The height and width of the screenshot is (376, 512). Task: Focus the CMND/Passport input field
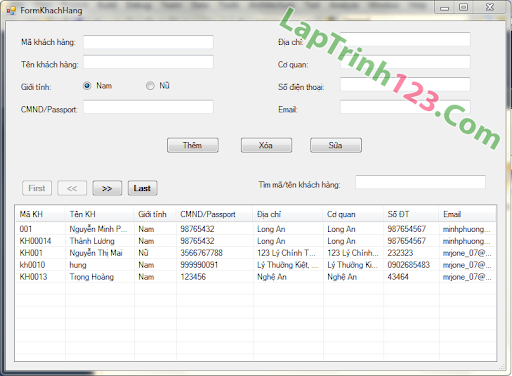[148, 107]
